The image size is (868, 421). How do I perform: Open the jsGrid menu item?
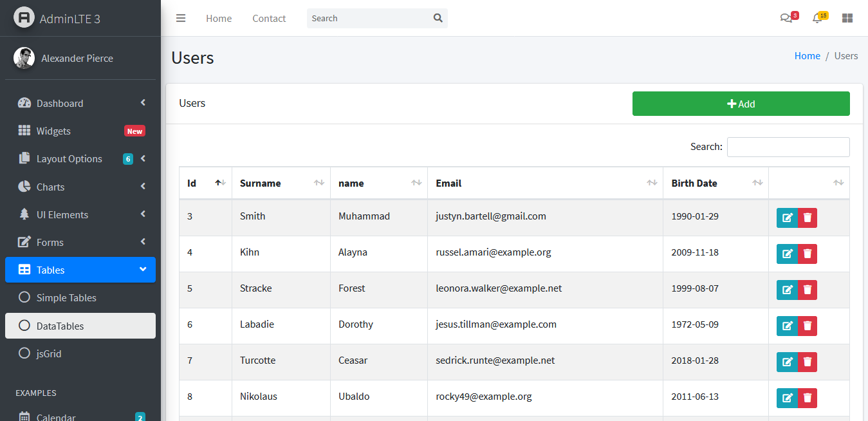49,353
